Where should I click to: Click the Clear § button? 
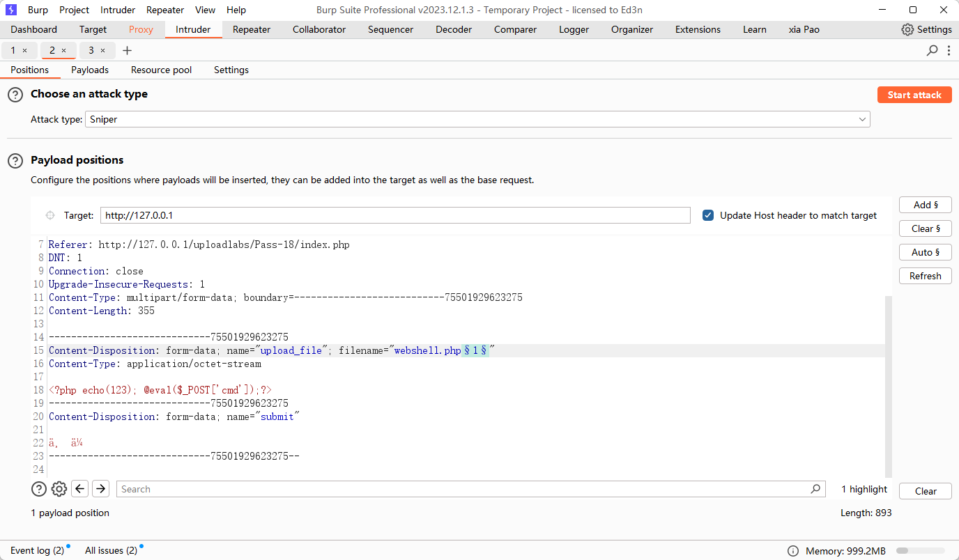[x=926, y=228]
